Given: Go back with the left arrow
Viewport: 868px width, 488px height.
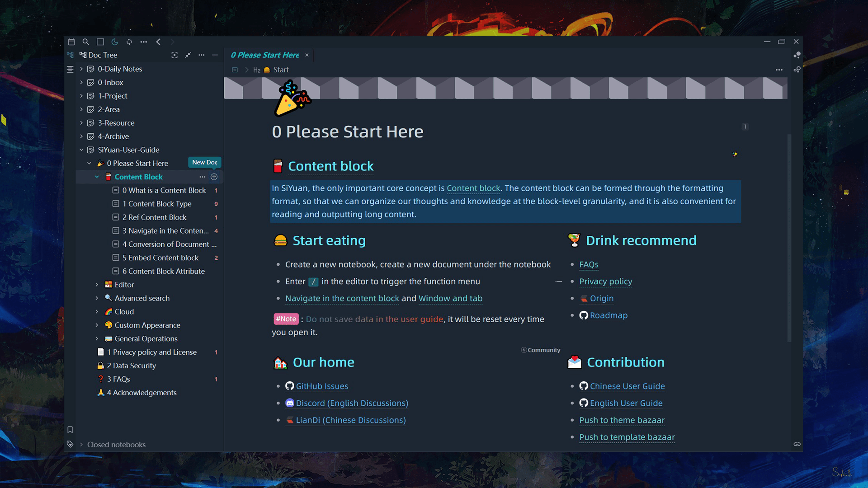Looking at the screenshot, I should (158, 42).
